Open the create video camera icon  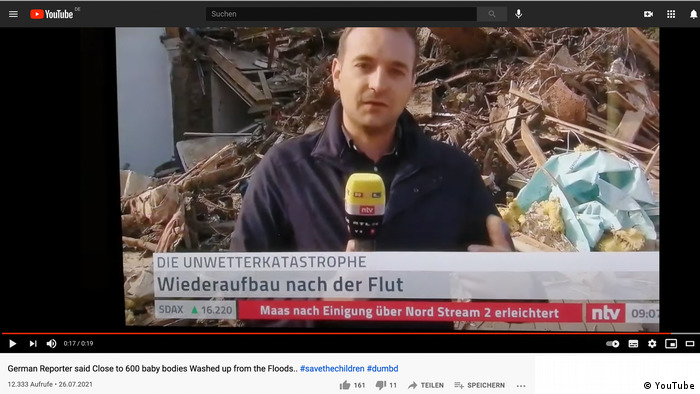click(x=648, y=14)
